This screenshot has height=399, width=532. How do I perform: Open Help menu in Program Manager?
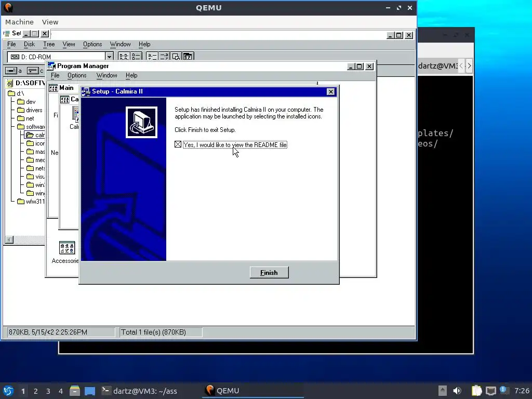(x=131, y=75)
